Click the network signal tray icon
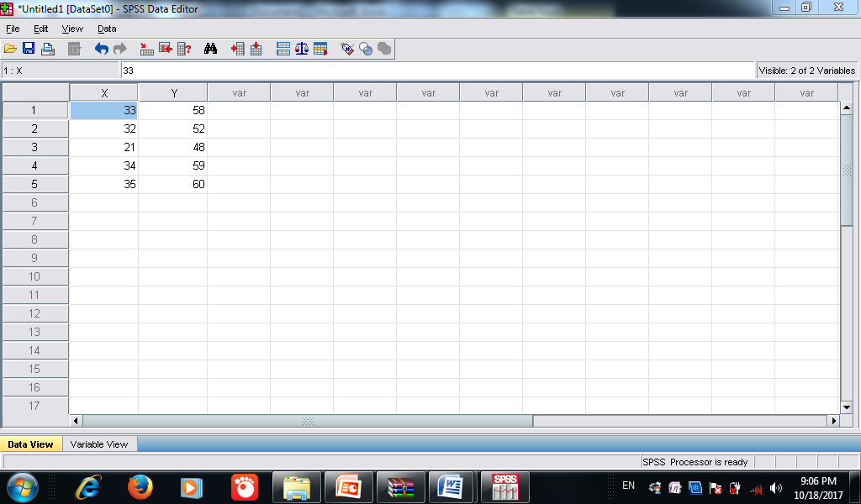 click(x=756, y=488)
